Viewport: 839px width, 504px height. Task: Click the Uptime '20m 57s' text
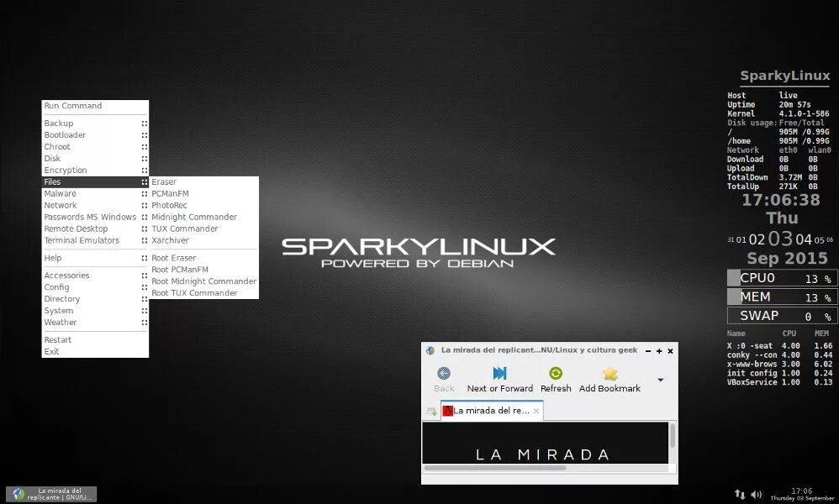click(794, 105)
